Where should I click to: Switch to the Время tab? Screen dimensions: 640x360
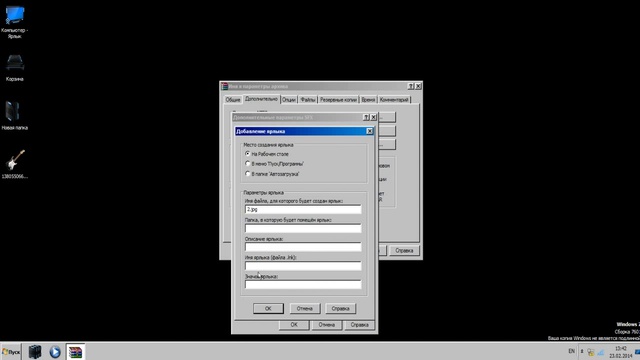pos(368,100)
